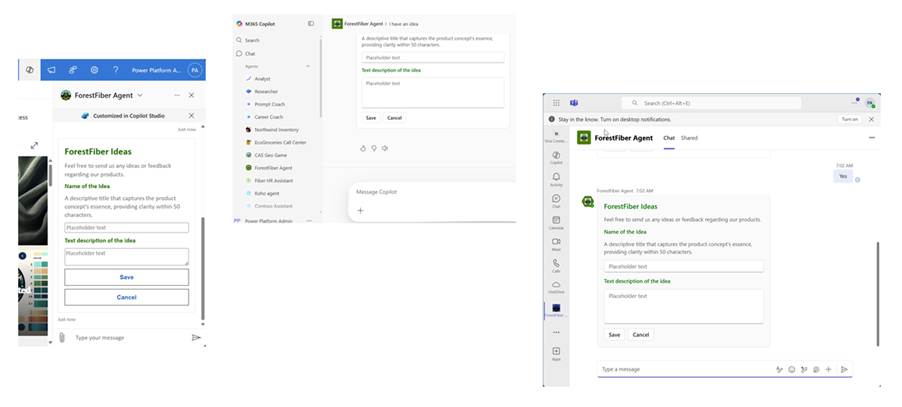Viewport: 902px width, 407px height.
Task: Click the emoji icon in the Teams message box
Action: coord(791,369)
